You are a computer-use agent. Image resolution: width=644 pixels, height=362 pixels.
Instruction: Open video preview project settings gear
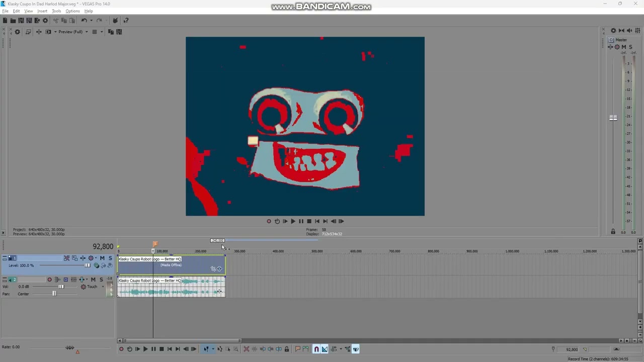tap(17, 32)
